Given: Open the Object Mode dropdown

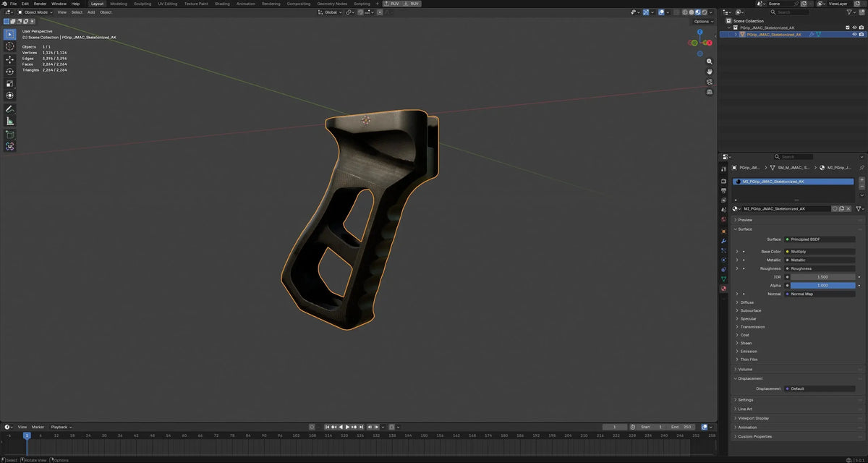Looking at the screenshot, I should click(x=35, y=12).
